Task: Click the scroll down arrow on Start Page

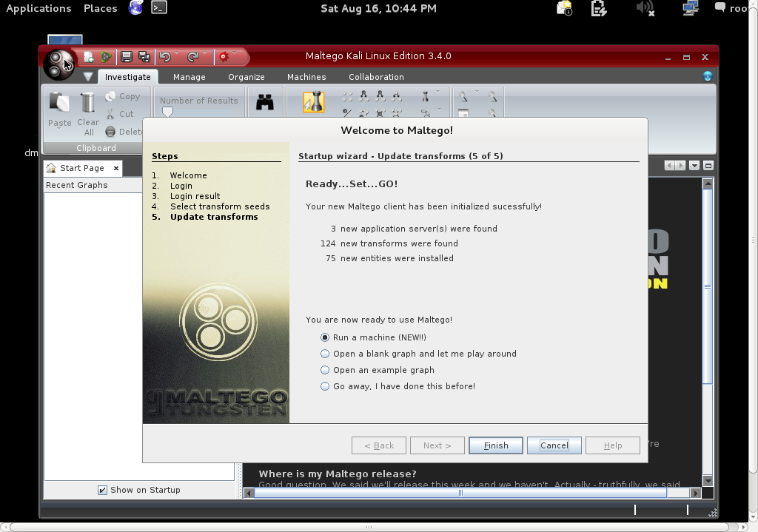Action: (x=708, y=480)
